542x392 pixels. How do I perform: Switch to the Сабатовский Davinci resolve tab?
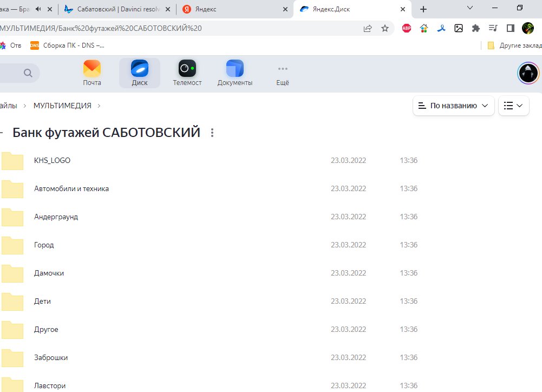116,9
